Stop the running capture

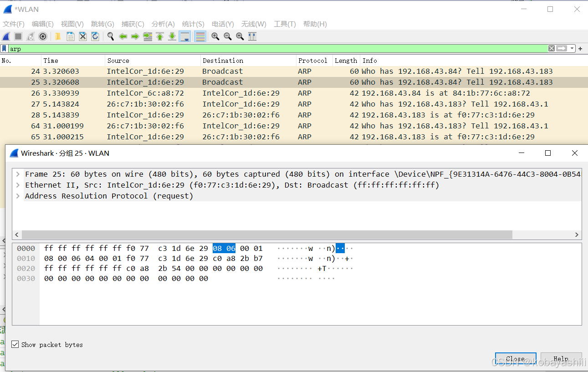(x=18, y=36)
